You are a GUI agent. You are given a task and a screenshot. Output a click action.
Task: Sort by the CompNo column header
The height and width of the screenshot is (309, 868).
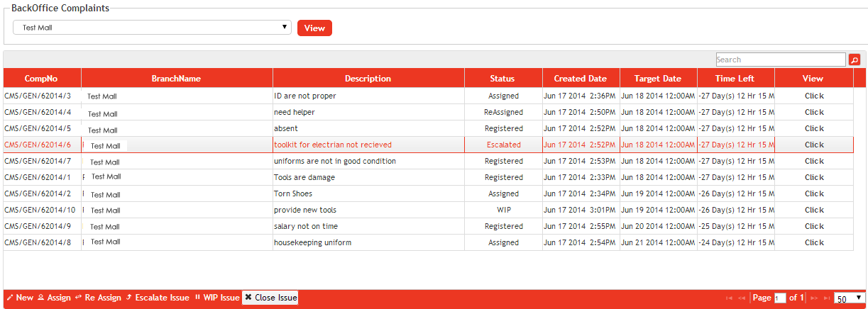41,79
